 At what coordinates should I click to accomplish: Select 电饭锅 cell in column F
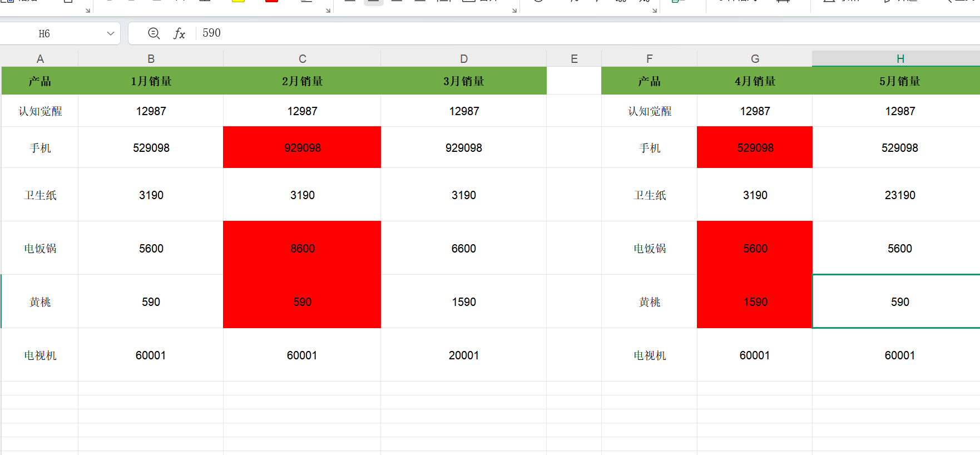649,248
